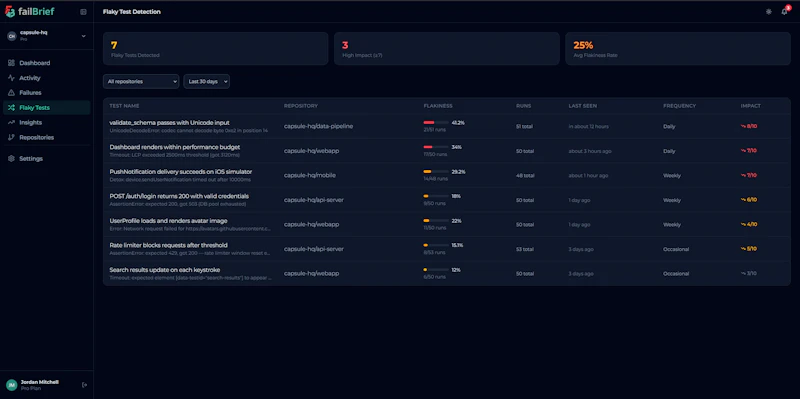This screenshot has height=399, width=800.
Task: Click the Settings gear icon
Action: point(11,159)
